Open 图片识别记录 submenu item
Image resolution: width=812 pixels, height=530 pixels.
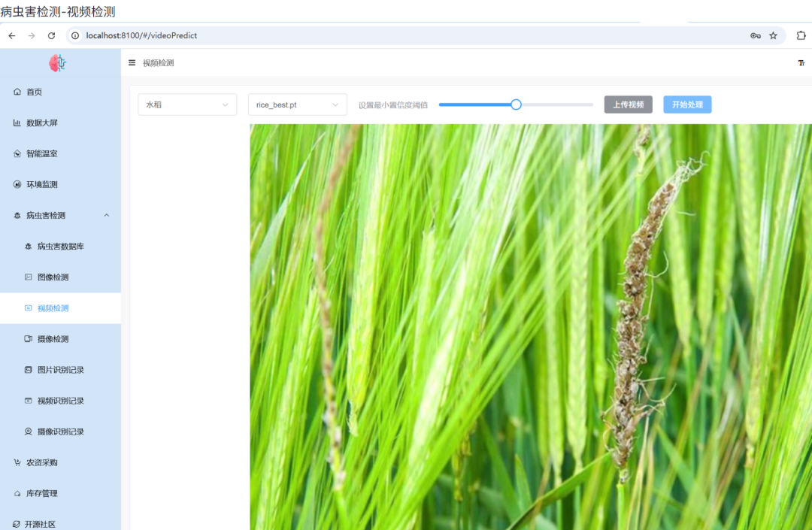point(61,370)
